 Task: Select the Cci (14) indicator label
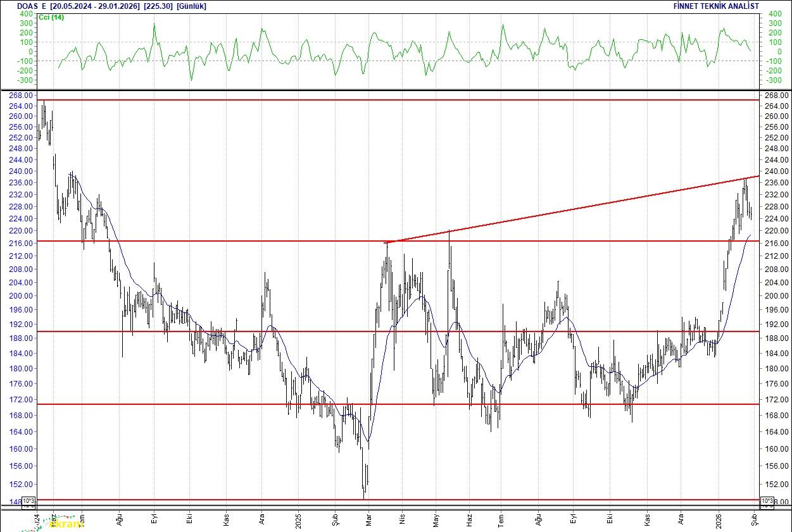point(51,17)
